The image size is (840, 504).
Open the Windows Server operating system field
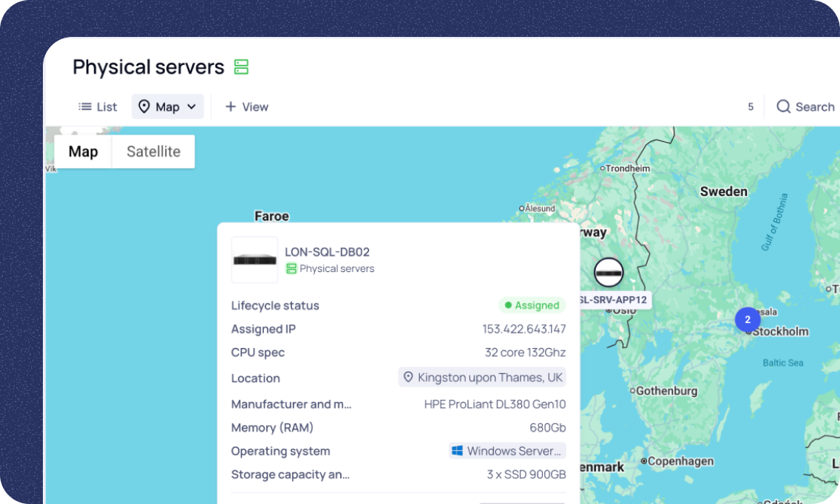pos(507,451)
